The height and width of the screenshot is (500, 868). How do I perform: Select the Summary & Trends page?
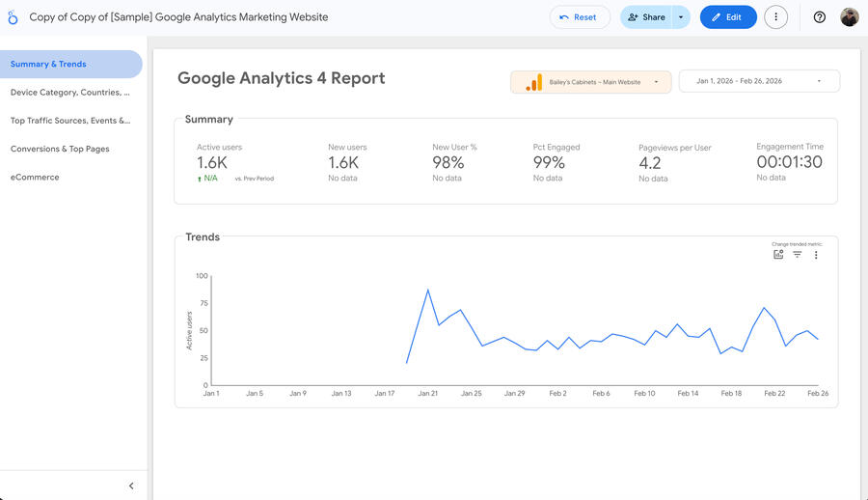48,64
